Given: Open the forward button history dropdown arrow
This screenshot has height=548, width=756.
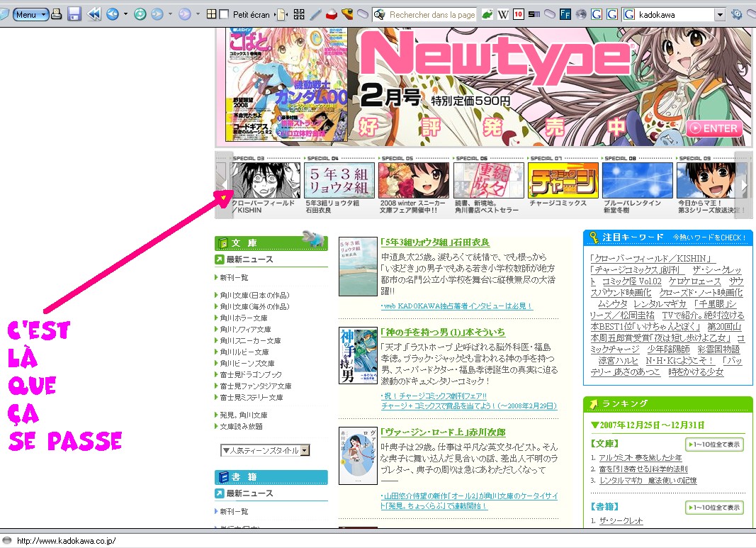Looking at the screenshot, I should [x=170, y=14].
